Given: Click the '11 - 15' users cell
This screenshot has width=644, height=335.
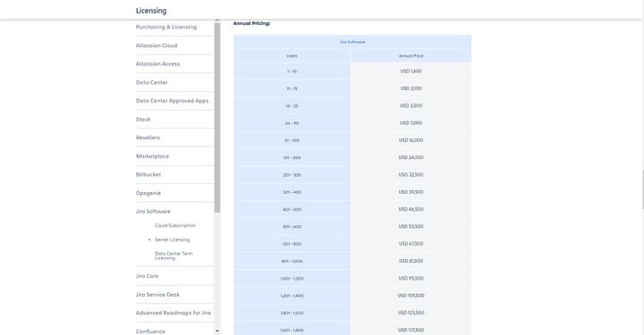Looking at the screenshot, I should 292,88.
